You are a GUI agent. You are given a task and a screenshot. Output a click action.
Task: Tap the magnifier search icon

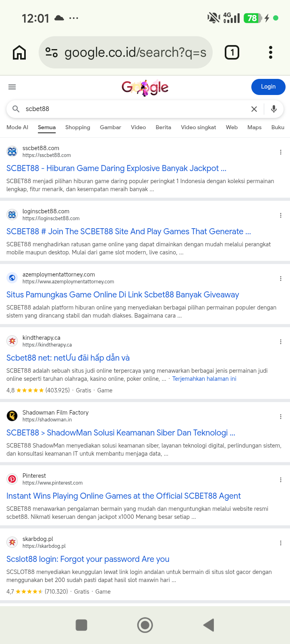[16, 109]
